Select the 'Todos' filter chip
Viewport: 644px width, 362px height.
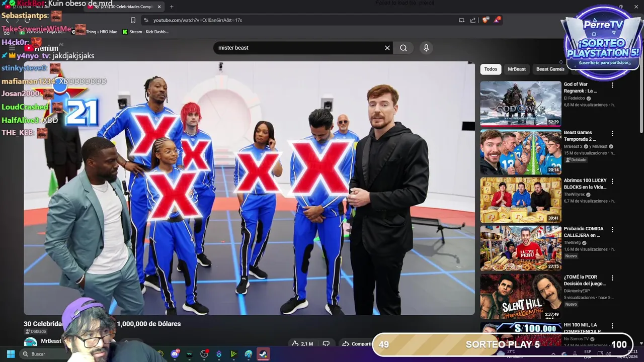click(491, 69)
